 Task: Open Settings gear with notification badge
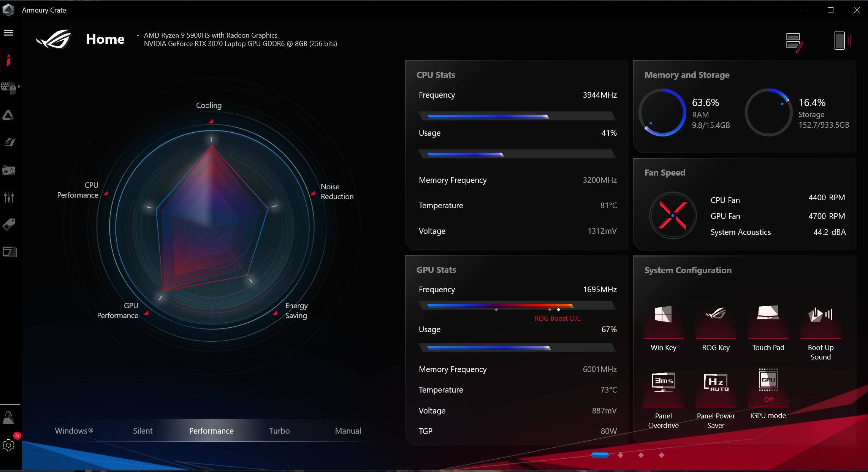point(8,445)
